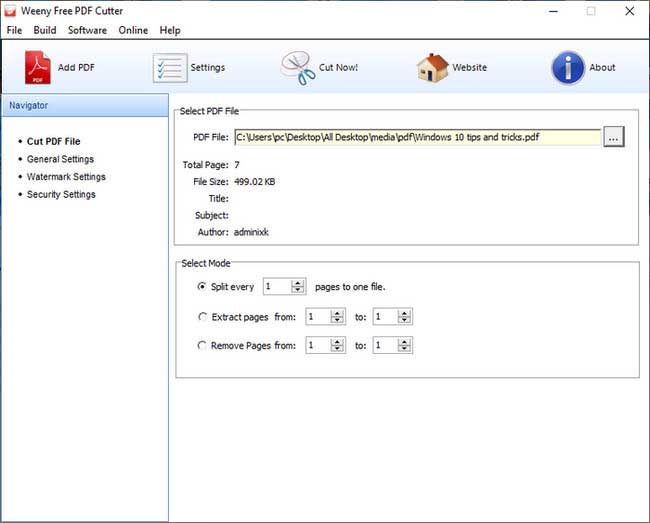Image resolution: width=650 pixels, height=523 pixels.
Task: Click the Extract pages from number field
Action: pos(318,317)
